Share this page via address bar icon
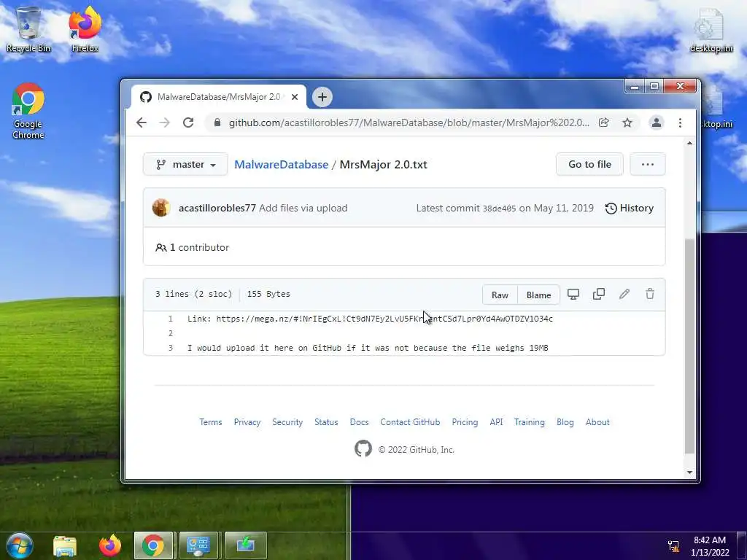The height and width of the screenshot is (560, 747). point(603,122)
